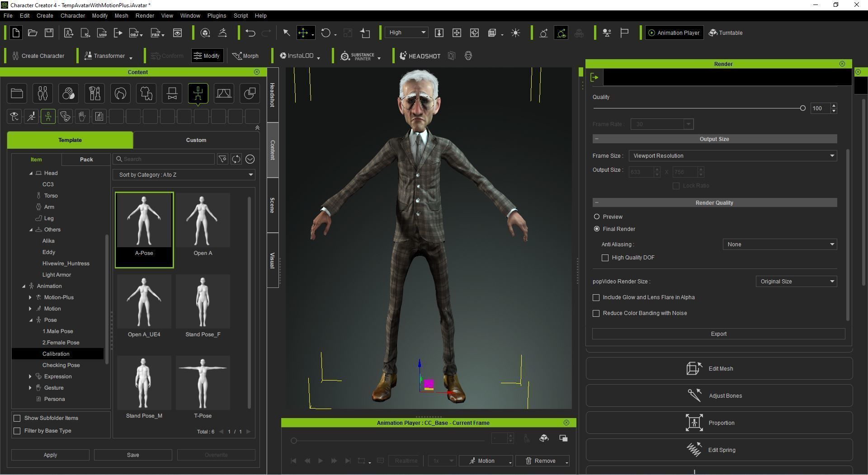
Task: Open the Turntable view
Action: point(726,33)
